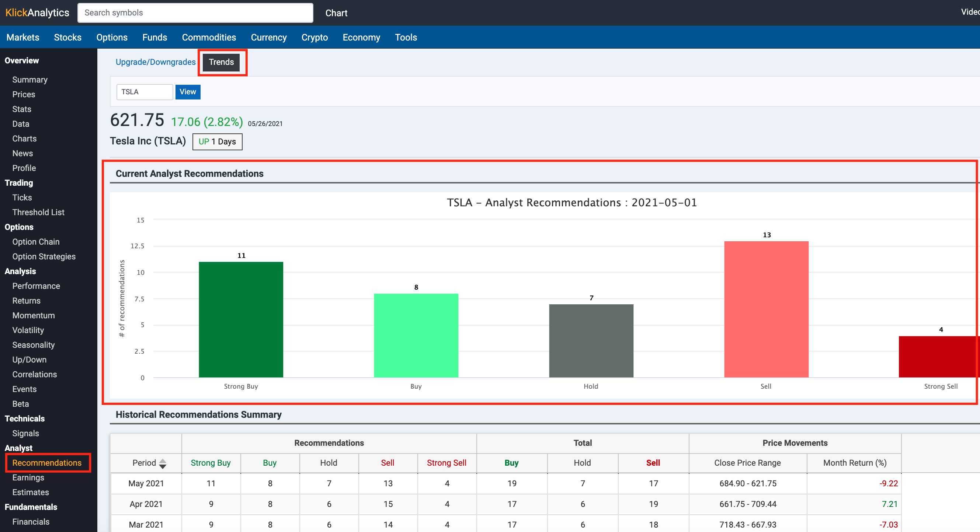
Task: Click the 661.75 - 709.44 price range cell
Action: [748, 504]
